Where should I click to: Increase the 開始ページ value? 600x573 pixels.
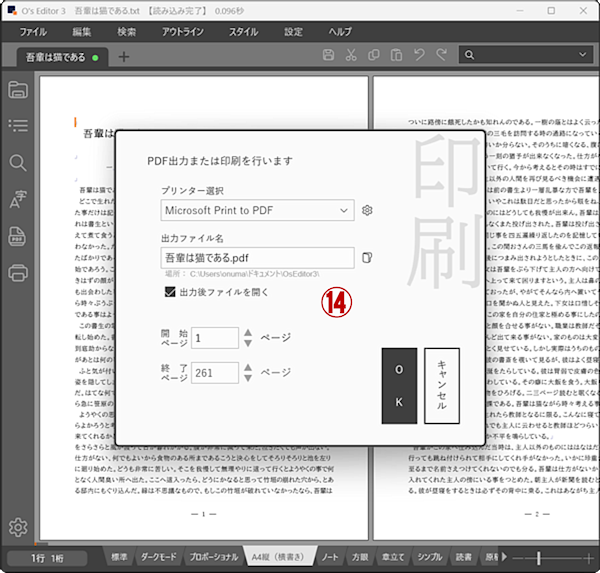click(248, 333)
